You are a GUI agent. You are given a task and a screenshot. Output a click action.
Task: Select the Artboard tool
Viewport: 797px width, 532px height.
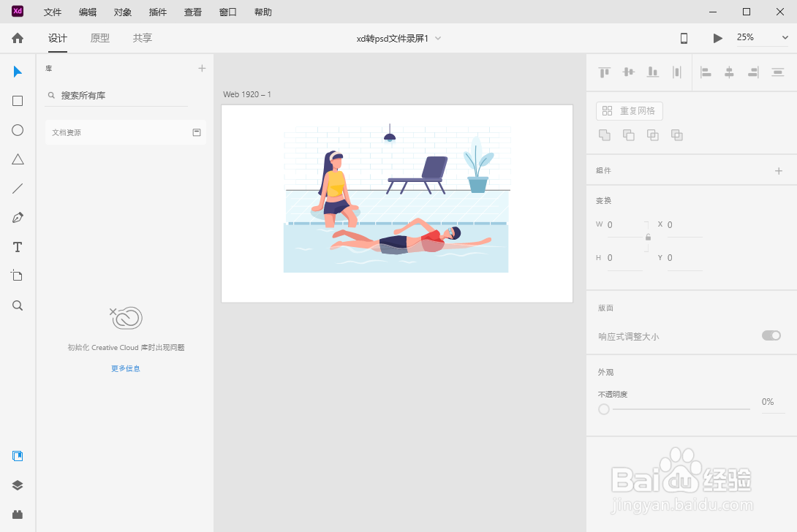[17, 275]
